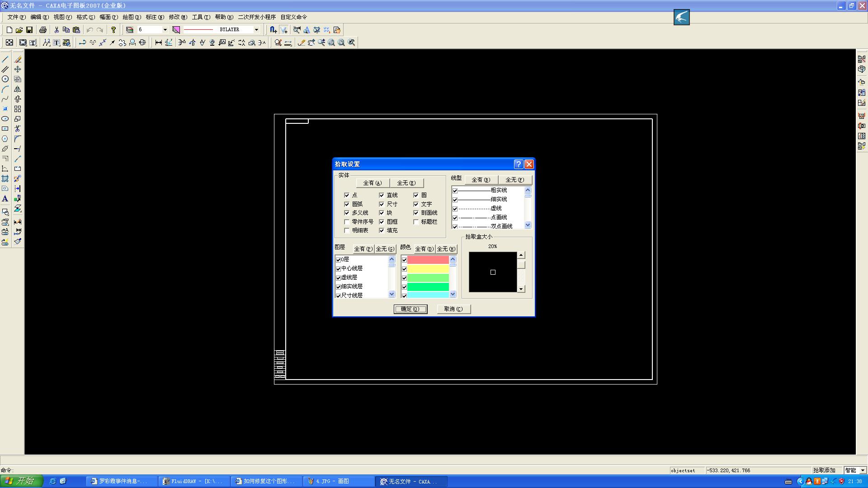Viewport: 868px width, 488px height.
Task: Uncheck the 点 entity checkbox
Action: point(347,195)
